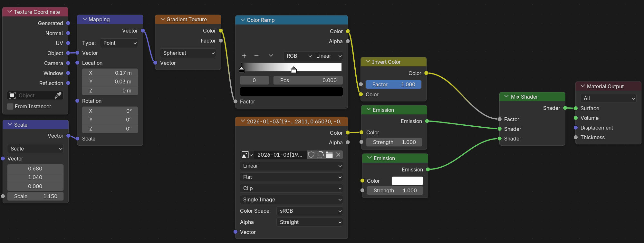Collapse the Emission node with white color

[370, 158]
